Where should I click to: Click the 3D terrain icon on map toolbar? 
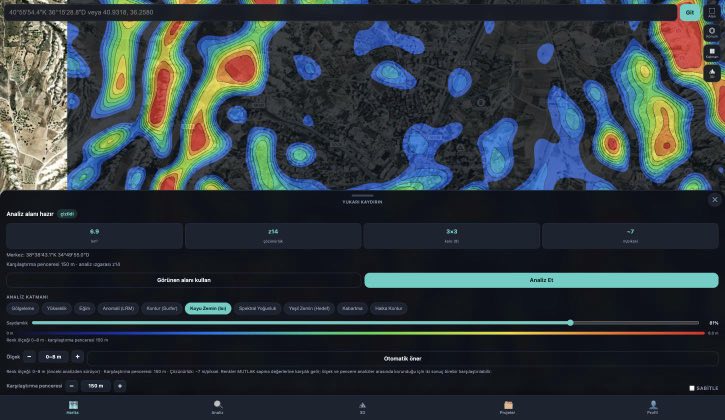point(712,73)
